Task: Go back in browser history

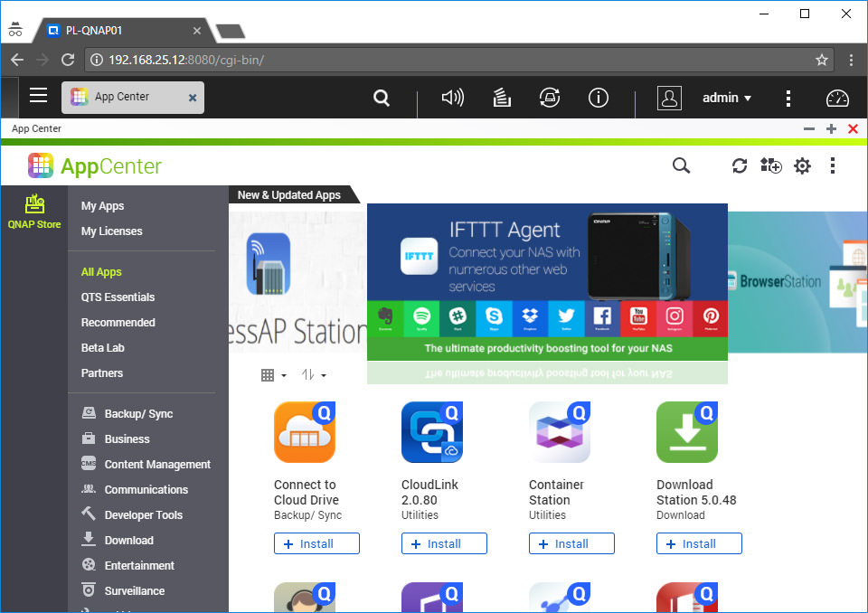Action: 17,60
